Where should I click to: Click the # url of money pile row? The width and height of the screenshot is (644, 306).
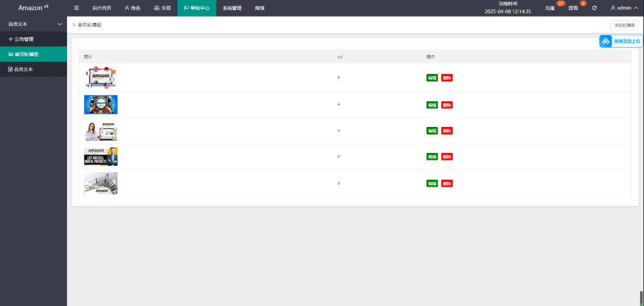(x=338, y=183)
